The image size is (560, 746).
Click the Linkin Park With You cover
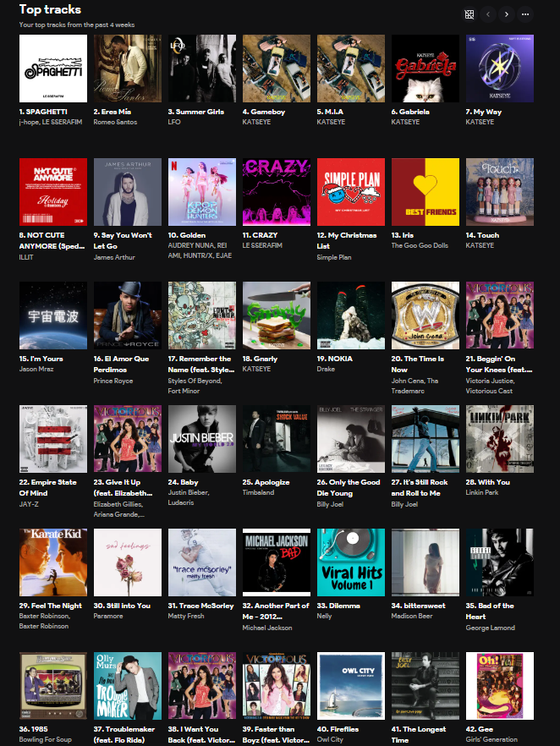click(x=500, y=439)
